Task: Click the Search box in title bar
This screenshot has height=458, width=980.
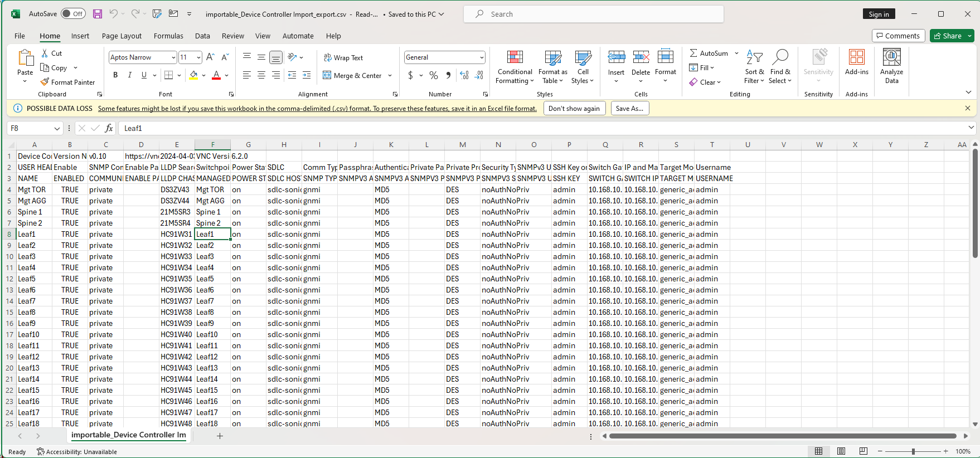Action: (x=593, y=14)
